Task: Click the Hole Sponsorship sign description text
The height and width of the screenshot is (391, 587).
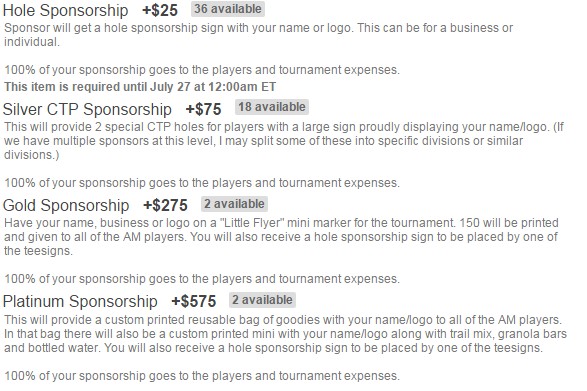Action: pos(258,34)
